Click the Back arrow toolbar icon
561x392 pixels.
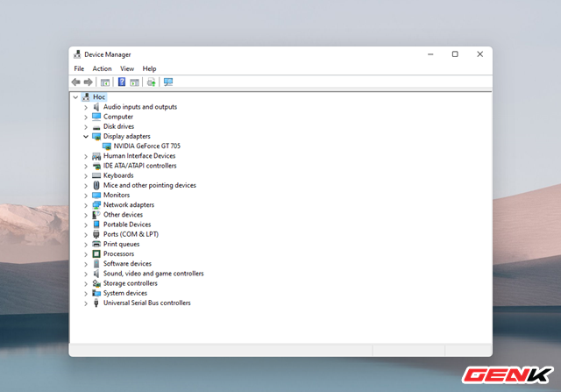click(x=76, y=82)
